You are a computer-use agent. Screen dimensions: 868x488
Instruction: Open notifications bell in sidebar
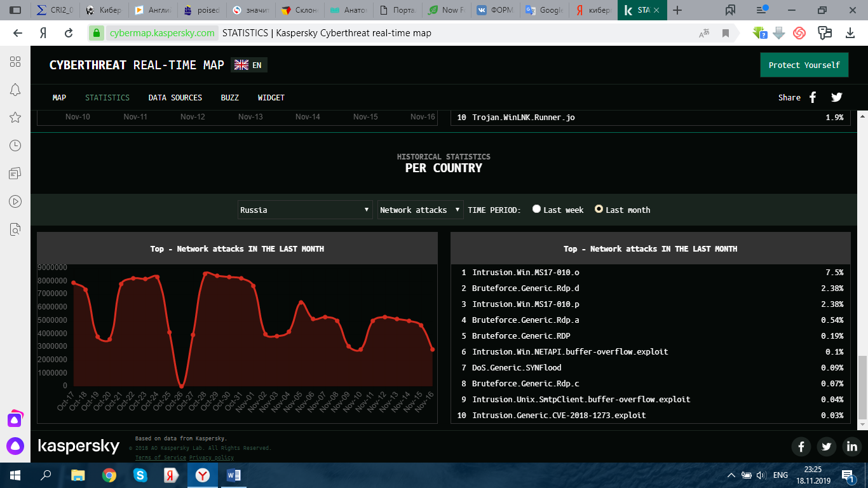[x=15, y=90]
